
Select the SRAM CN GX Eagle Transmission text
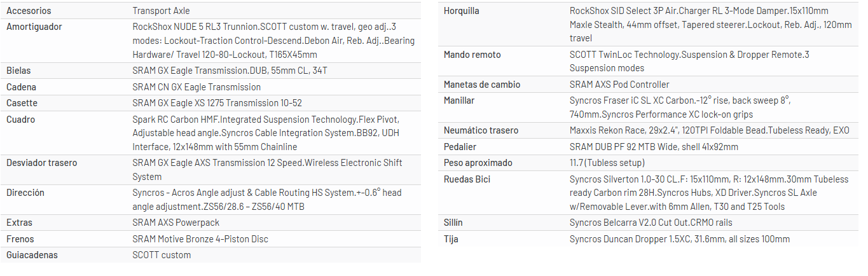[x=196, y=87]
